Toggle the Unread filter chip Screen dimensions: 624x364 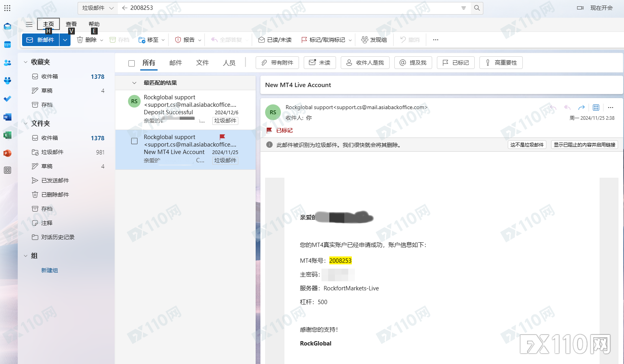point(320,63)
